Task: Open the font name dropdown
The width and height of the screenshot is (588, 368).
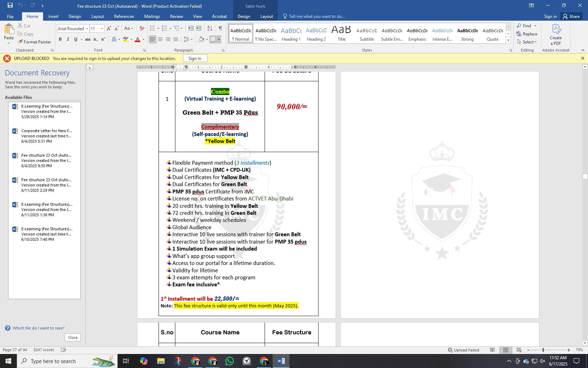Action: point(87,29)
